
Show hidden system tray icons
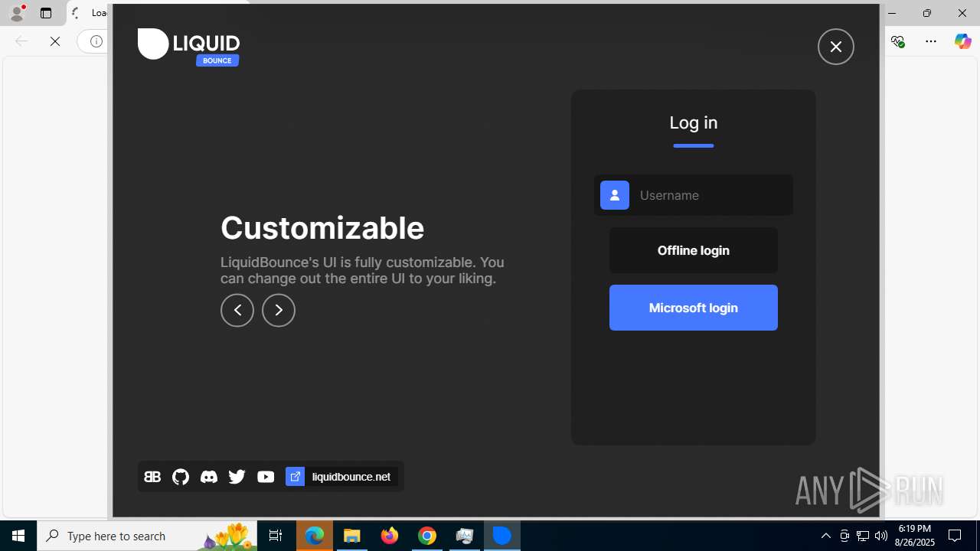pyautogui.click(x=825, y=536)
